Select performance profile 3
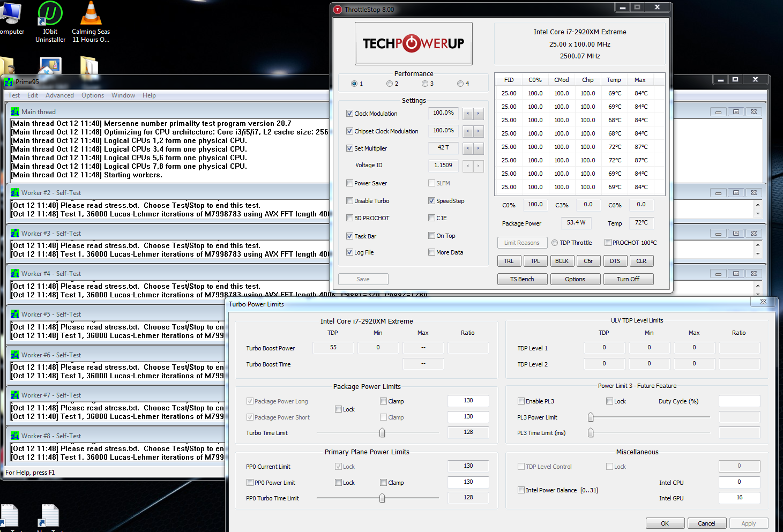The width and height of the screenshot is (783, 532). 425,84
